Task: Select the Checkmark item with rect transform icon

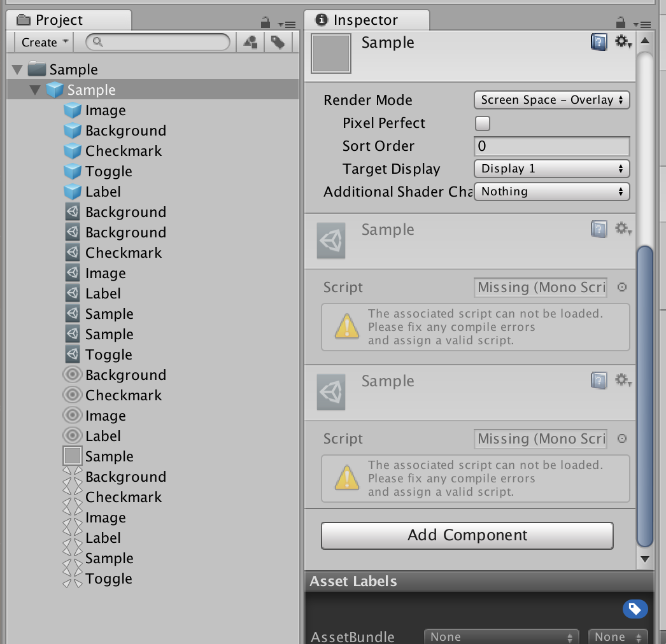Action: click(x=112, y=497)
